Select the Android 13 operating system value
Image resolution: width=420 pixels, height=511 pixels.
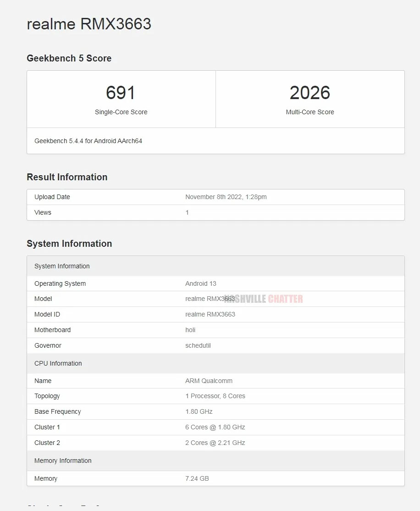click(200, 283)
